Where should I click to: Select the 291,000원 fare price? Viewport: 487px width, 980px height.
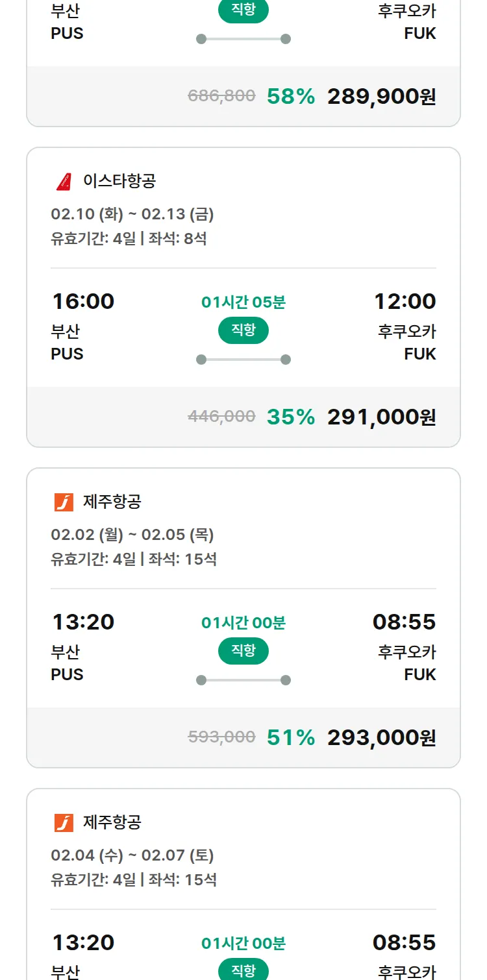381,417
